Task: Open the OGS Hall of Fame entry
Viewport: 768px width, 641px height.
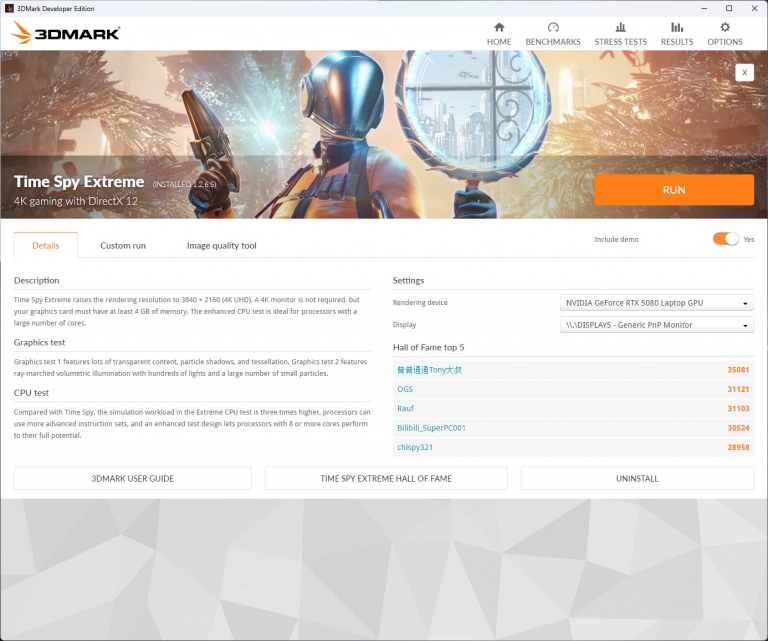Action: click(x=405, y=389)
